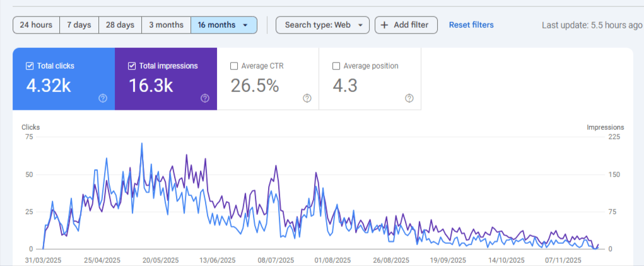This screenshot has width=644, height=266.
Task: Click chart peak near 20/05/2025
Action: coord(141,144)
